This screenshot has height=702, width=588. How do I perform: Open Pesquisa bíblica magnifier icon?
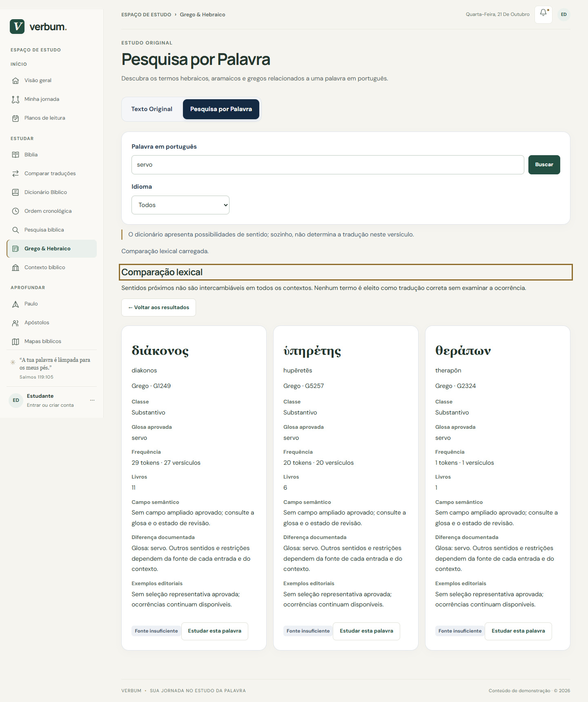tap(16, 230)
